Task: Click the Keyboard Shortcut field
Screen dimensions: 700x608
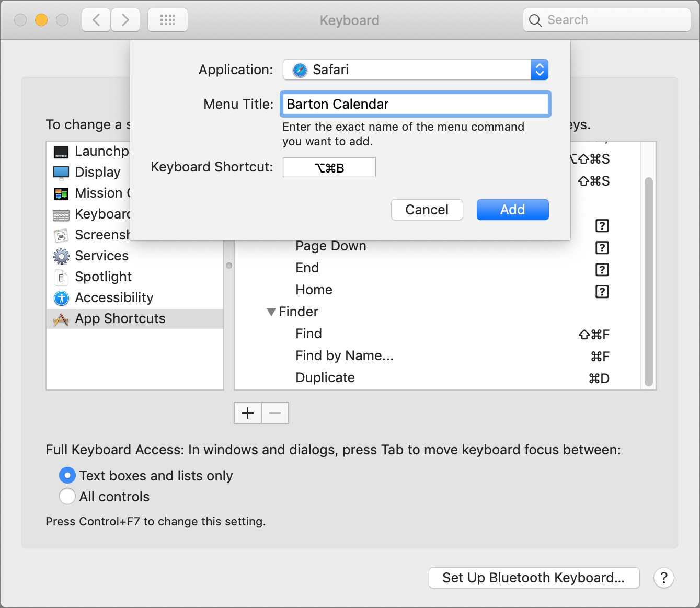Action: point(329,167)
